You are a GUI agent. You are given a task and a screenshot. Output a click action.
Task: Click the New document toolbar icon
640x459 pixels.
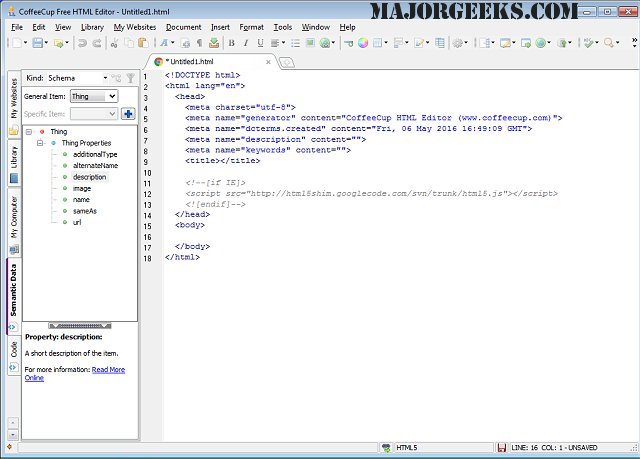[17, 43]
